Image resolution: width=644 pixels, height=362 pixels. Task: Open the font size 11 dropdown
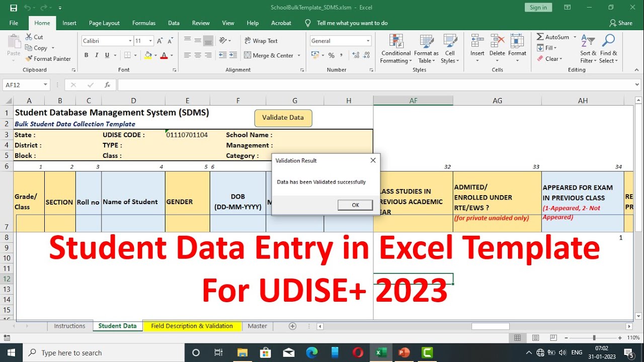tap(150, 41)
